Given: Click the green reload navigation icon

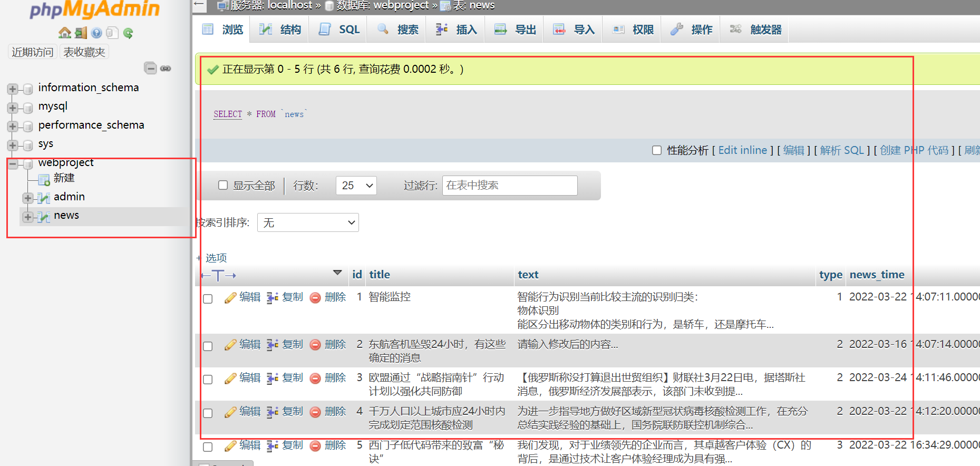Looking at the screenshot, I should tap(128, 33).
